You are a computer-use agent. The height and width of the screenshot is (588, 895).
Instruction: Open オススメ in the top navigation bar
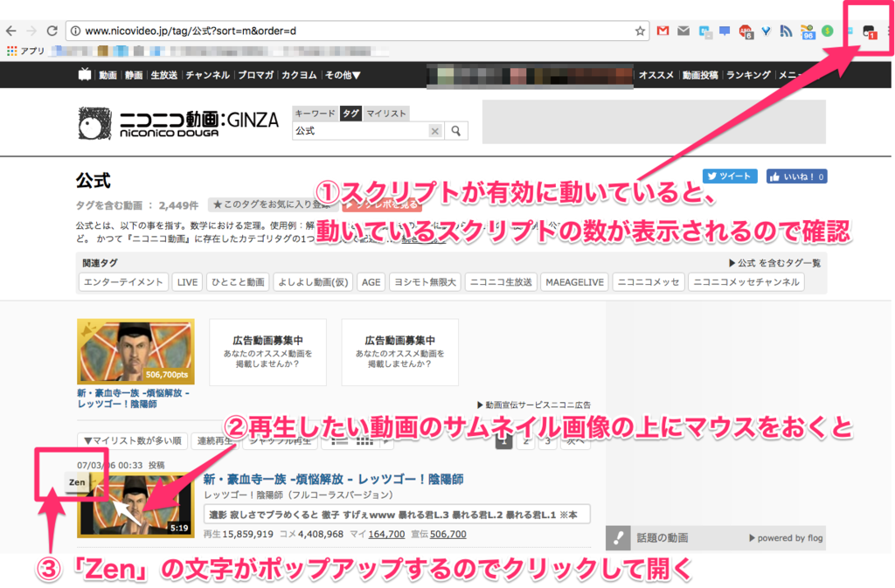(656, 75)
